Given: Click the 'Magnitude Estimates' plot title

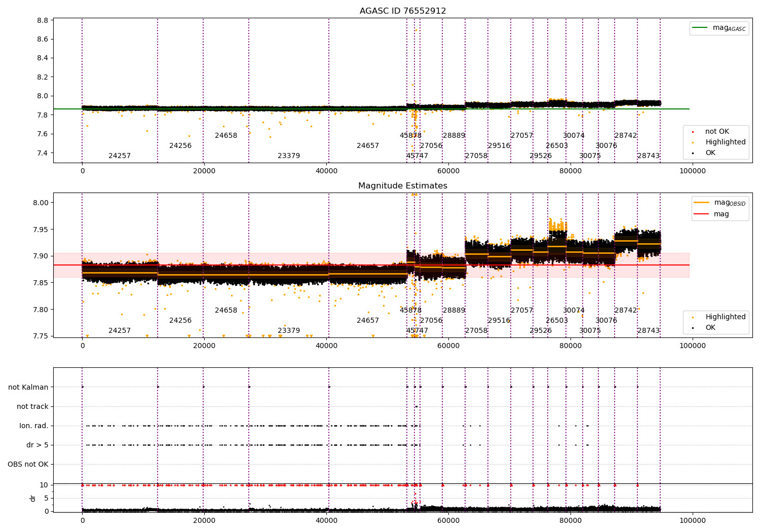Looking at the screenshot, I should [403, 186].
